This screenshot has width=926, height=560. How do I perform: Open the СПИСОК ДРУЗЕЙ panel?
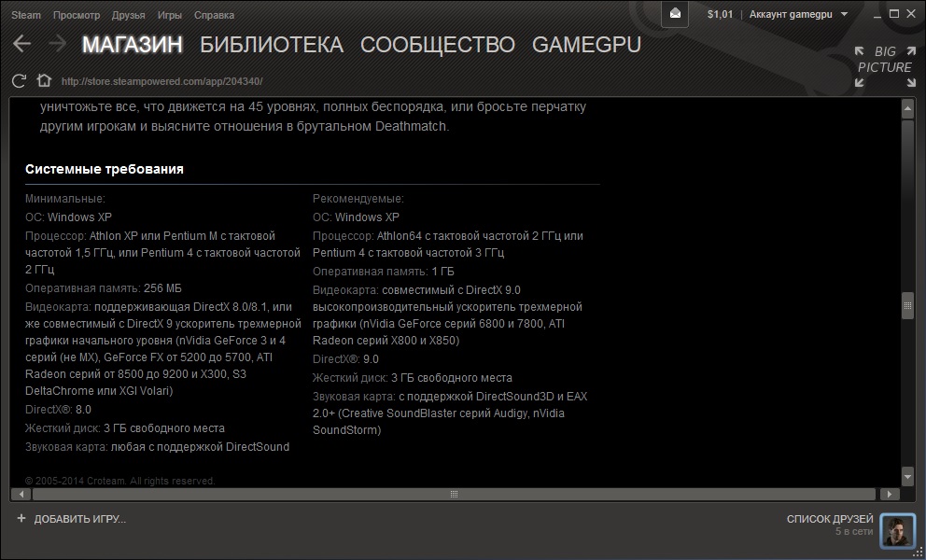pyautogui.click(x=830, y=519)
